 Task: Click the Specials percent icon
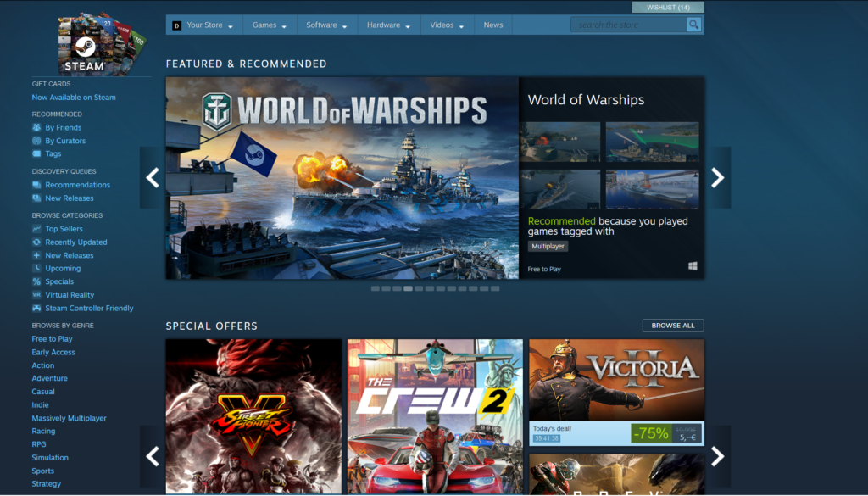click(x=36, y=281)
